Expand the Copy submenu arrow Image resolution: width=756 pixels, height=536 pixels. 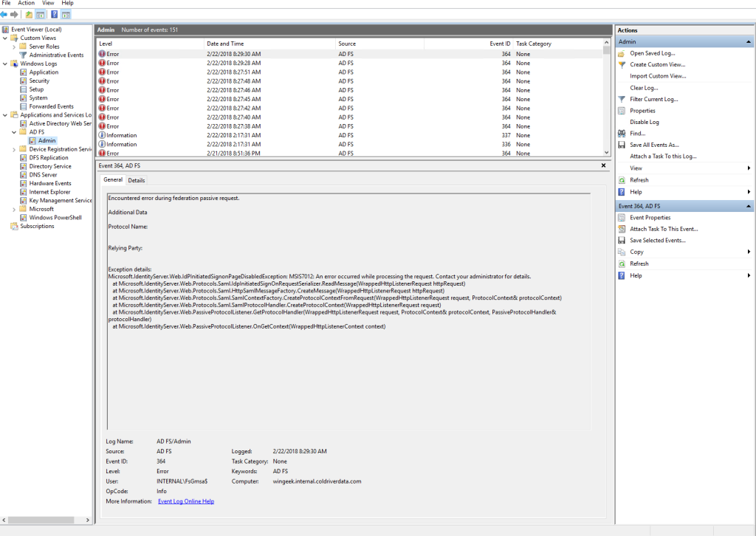(749, 252)
